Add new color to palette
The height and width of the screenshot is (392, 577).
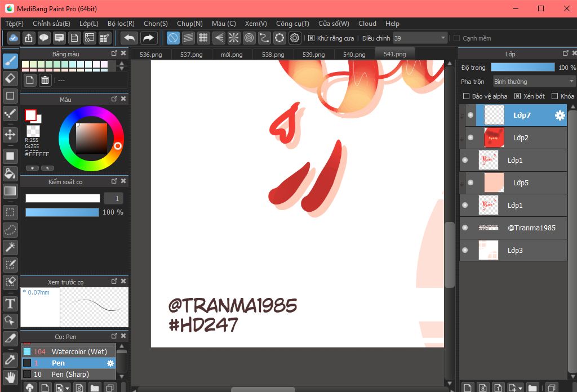coord(30,80)
